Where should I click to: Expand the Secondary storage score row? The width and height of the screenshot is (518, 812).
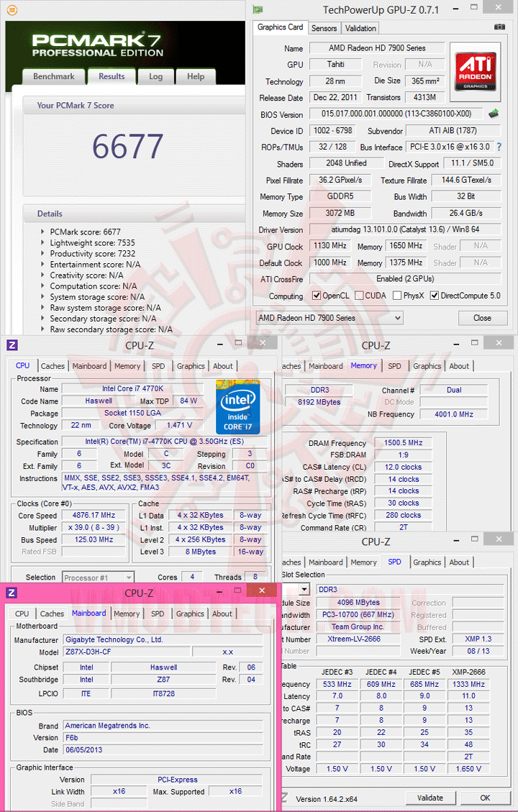(x=42, y=319)
